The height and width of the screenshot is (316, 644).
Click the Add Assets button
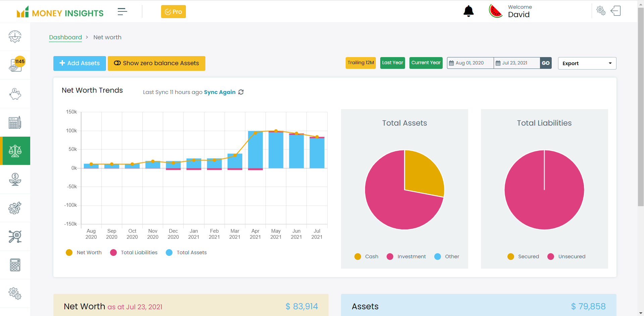click(80, 63)
